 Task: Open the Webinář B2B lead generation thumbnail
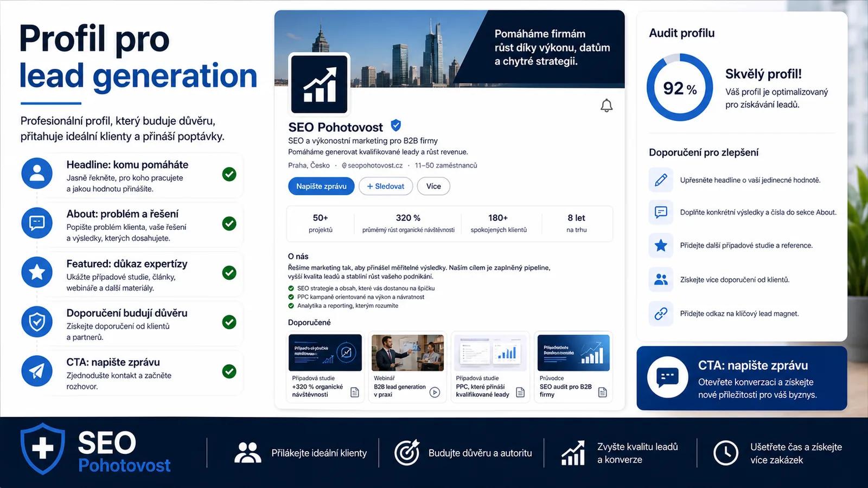coord(407,352)
